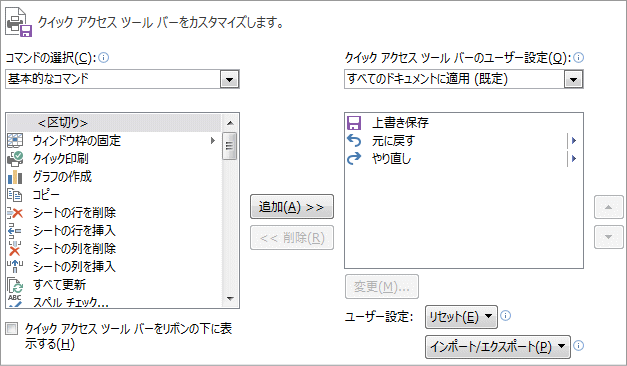Expand split arrow on やり直し row
This screenshot has width=627, height=366.
(x=574, y=159)
